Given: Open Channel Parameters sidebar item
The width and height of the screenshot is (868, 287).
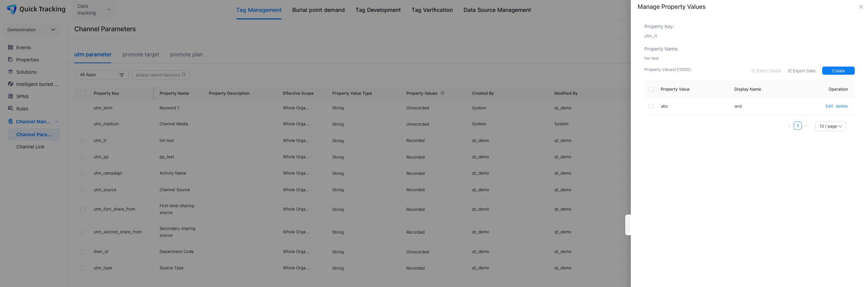Looking at the screenshot, I should (x=34, y=134).
